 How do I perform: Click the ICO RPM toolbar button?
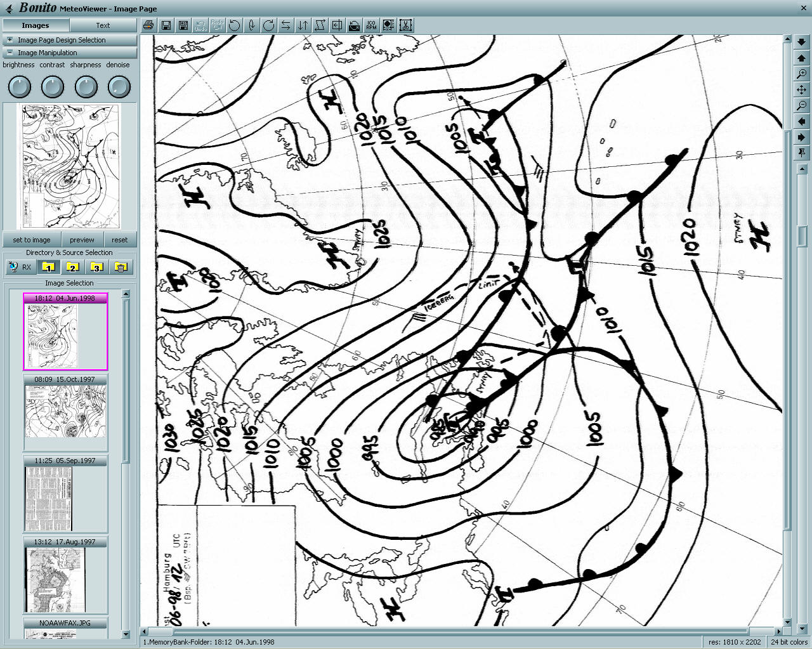pos(371,25)
